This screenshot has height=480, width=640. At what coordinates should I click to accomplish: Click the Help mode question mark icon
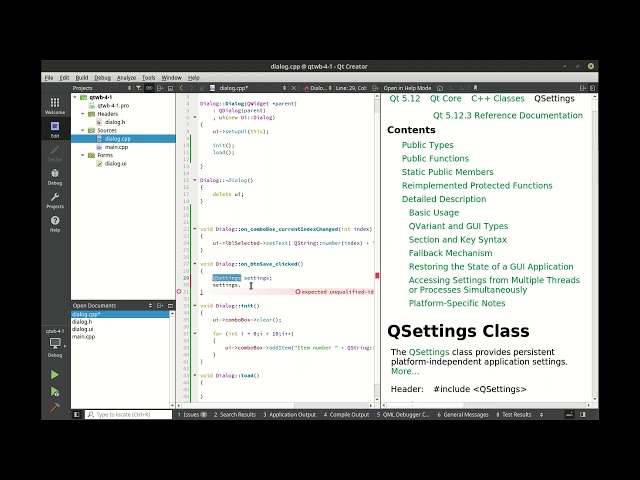click(54, 223)
